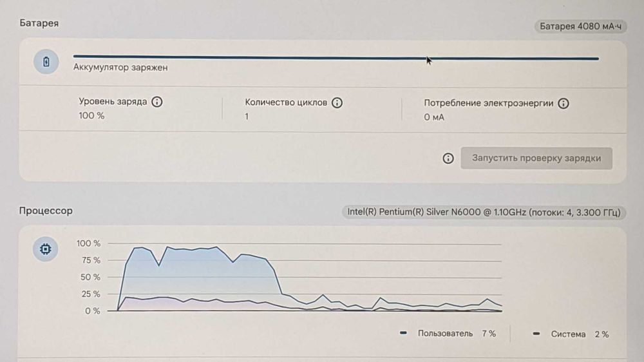Click the processor chip icon

click(x=45, y=249)
